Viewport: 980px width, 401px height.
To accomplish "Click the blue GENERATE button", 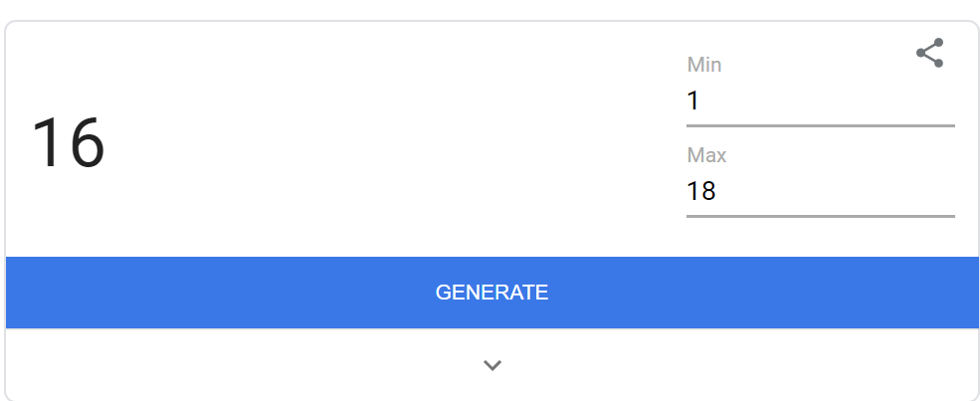I will pyautogui.click(x=491, y=293).
